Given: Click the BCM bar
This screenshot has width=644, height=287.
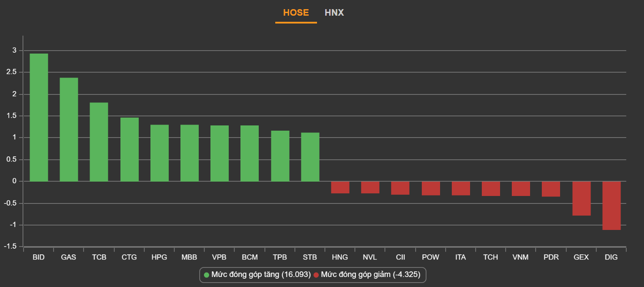Looking at the screenshot, I should tap(250, 153).
